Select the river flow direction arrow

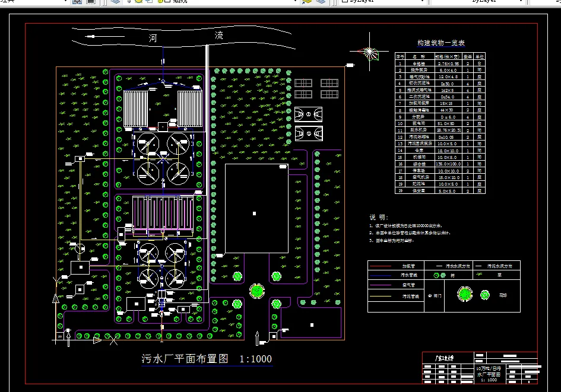pos(105,36)
